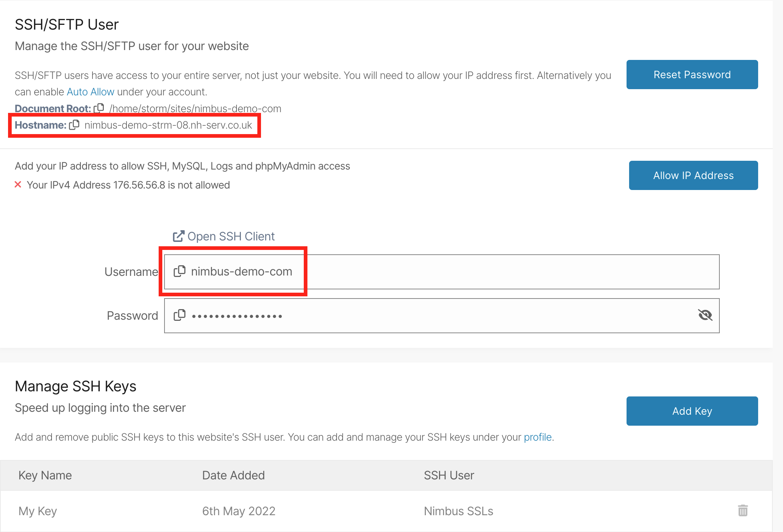The width and height of the screenshot is (783, 532).
Task: Copy the Document Root path icon
Action: [x=99, y=108]
